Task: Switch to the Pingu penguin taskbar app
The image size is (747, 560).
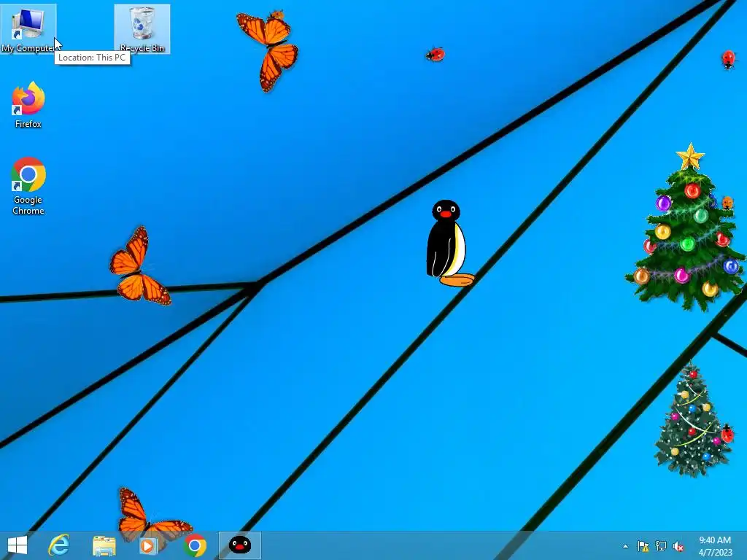Action: point(240,545)
